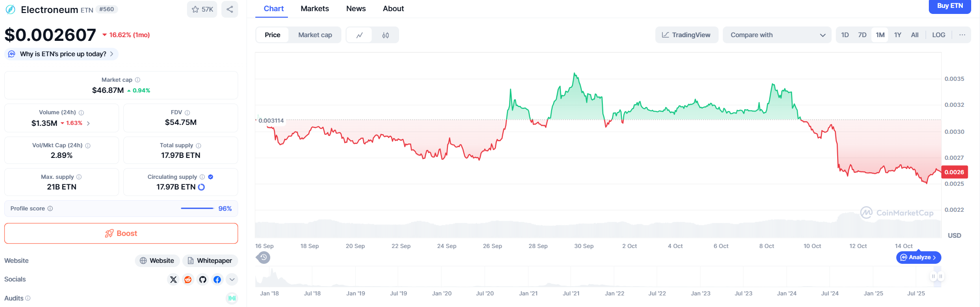980x307 pixels.
Task: Open more chart options ellipsis
Action: tap(962, 35)
